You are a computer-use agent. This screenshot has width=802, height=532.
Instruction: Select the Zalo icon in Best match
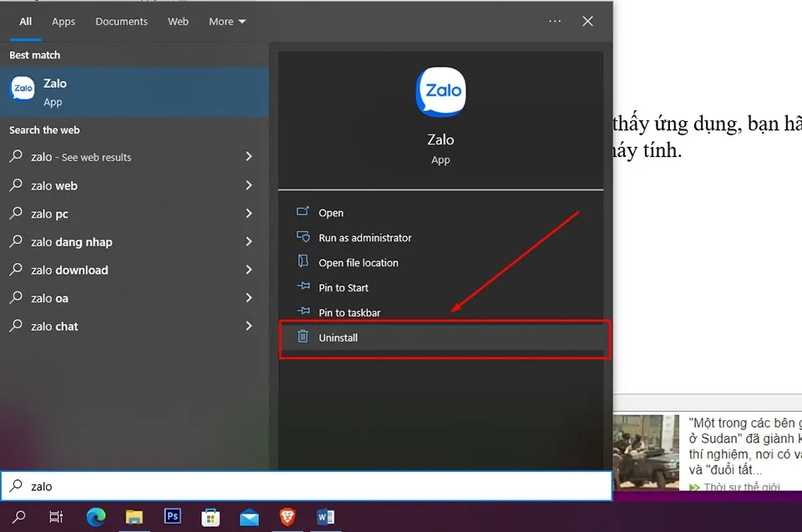pos(22,88)
